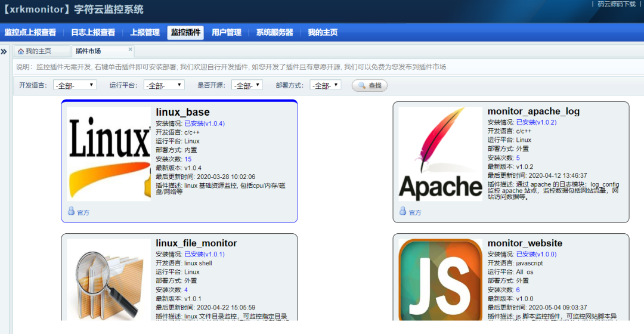This screenshot has height=334, width=644.
Task: Click the 官方 user icon under linux_base
Action: point(71,211)
